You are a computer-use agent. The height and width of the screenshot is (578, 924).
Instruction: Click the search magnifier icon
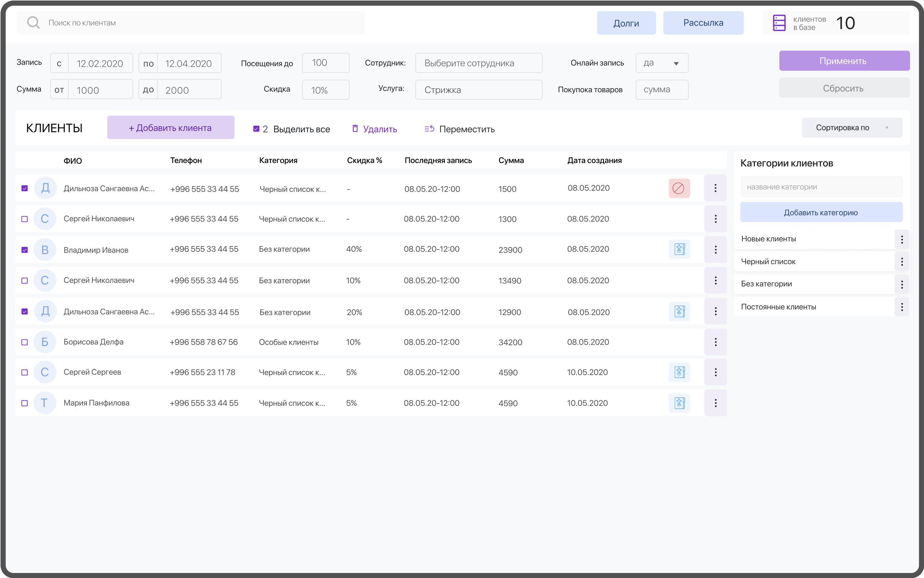tap(34, 22)
